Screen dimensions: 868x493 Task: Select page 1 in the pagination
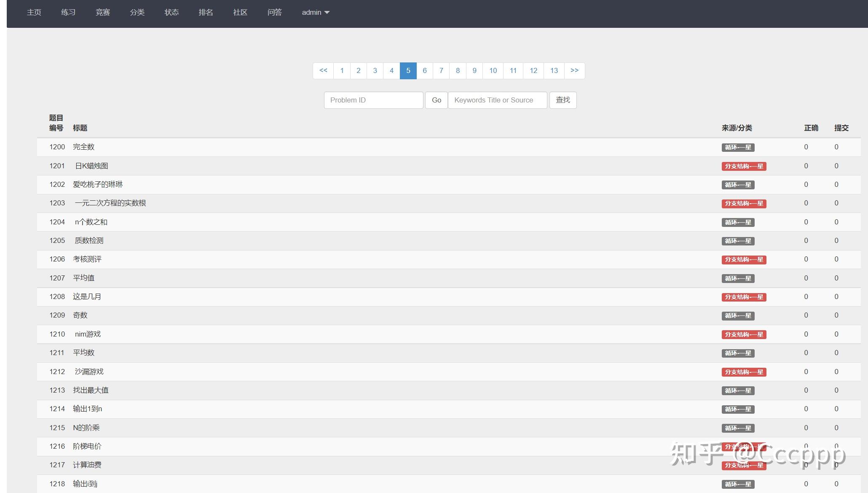(x=342, y=70)
